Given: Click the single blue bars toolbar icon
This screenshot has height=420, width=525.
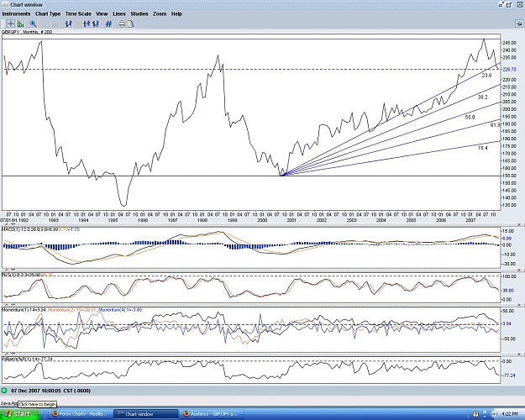Looking at the screenshot, I should [69, 24].
